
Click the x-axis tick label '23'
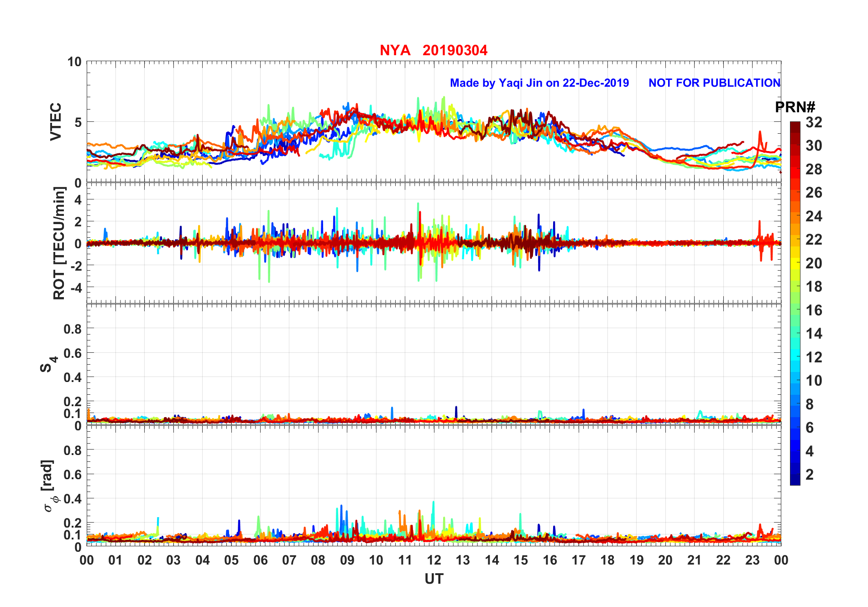752,560
